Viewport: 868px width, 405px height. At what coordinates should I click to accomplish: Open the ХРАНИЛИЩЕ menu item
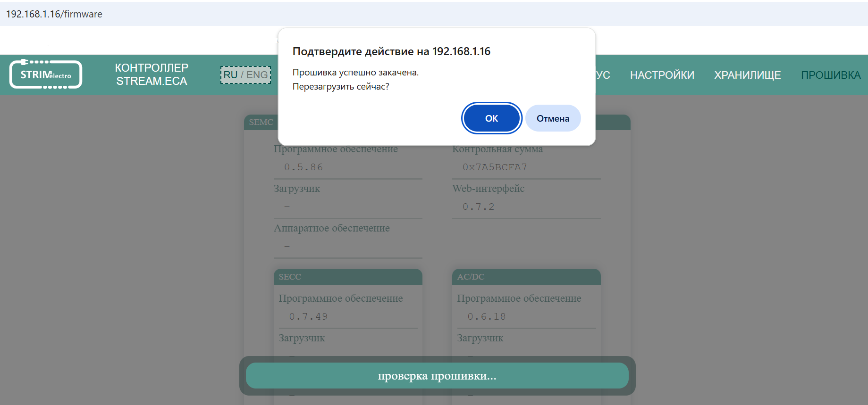(x=747, y=75)
